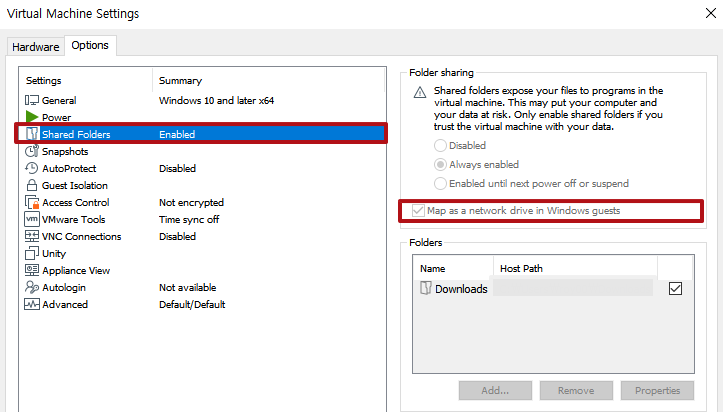Switch to the Hardware tab
Viewport: 723px width, 412px height.
36,47
